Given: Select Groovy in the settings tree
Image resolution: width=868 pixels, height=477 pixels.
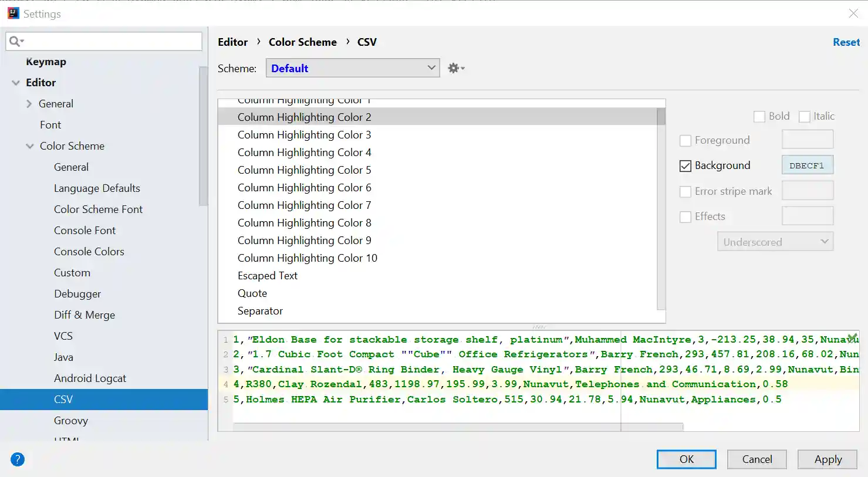Looking at the screenshot, I should [x=71, y=420].
